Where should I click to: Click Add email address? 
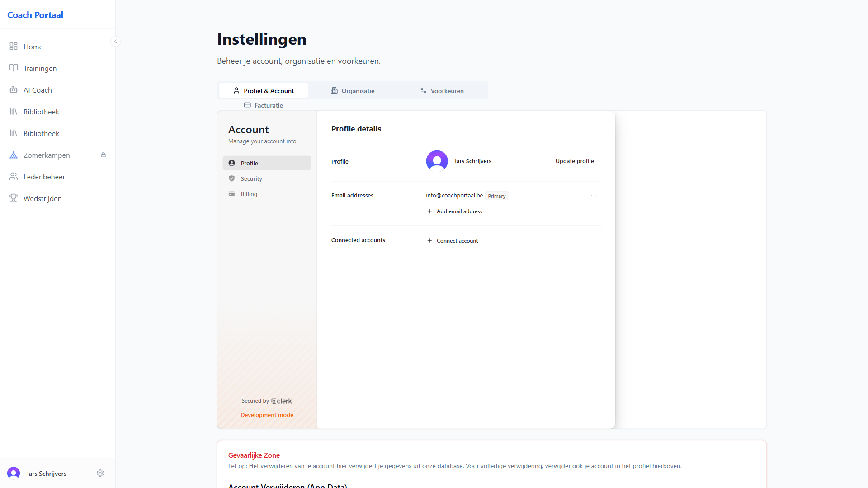pyautogui.click(x=455, y=211)
